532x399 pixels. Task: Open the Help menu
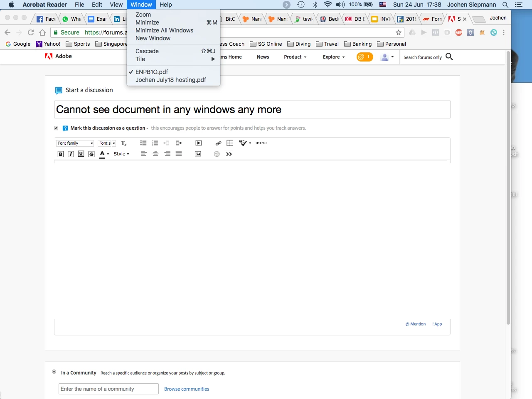pos(165,5)
